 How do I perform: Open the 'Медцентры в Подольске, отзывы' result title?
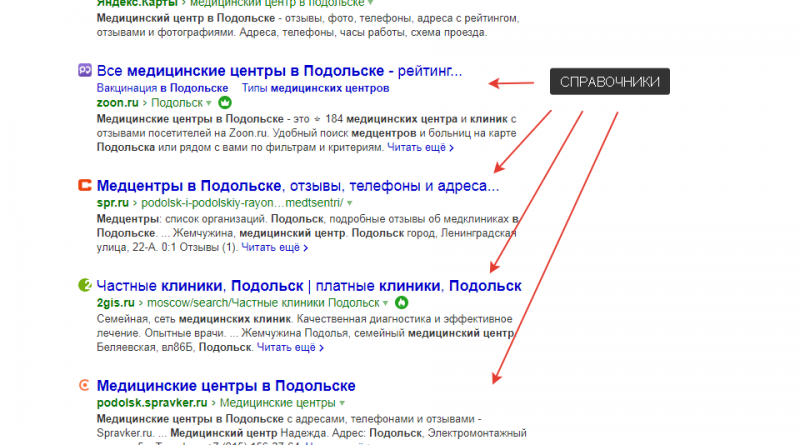pos(297,186)
